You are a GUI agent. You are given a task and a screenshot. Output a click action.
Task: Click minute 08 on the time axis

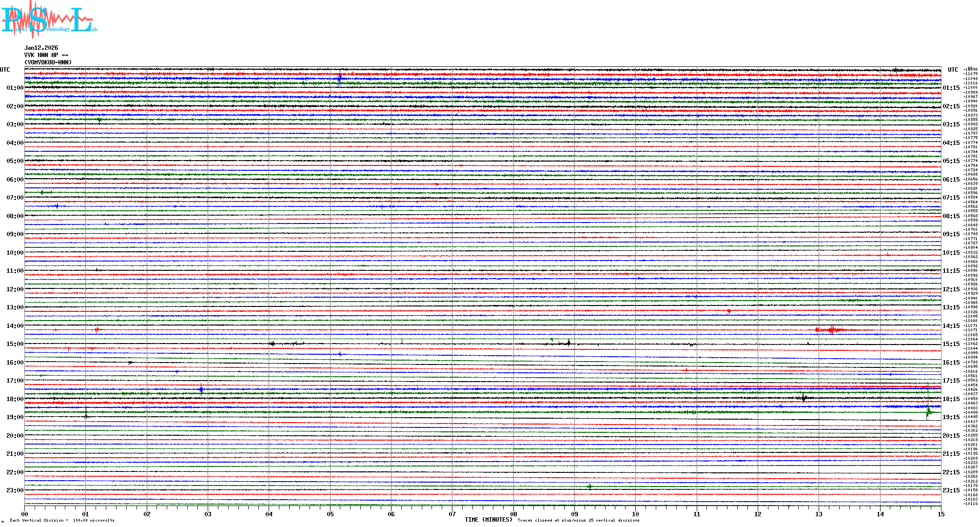tap(513, 514)
